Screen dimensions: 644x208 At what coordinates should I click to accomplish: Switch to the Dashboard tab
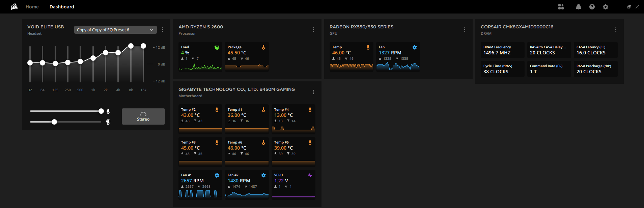pyautogui.click(x=62, y=7)
